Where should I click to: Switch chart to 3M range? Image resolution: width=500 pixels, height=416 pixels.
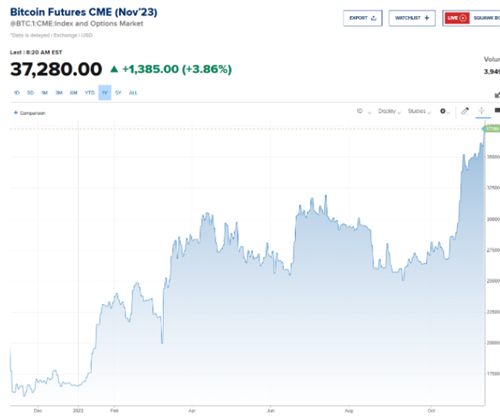click(59, 93)
